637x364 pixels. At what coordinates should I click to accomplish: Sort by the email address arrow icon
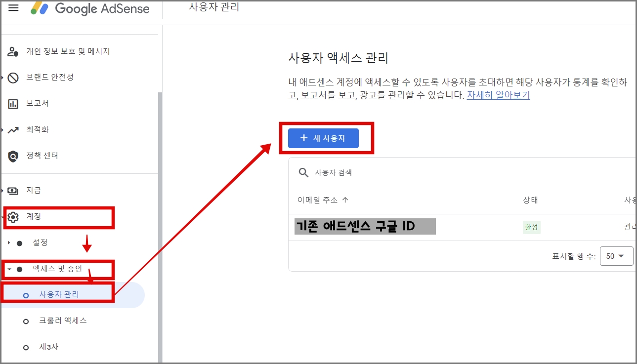click(x=345, y=200)
